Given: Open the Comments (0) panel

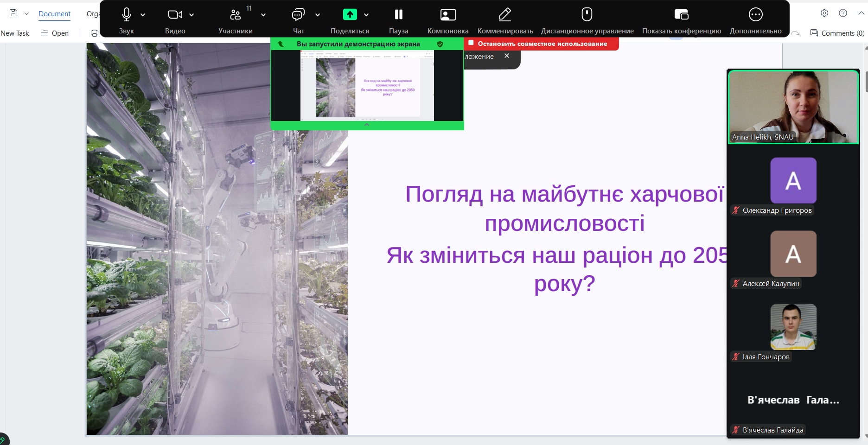Looking at the screenshot, I should tap(837, 33).
